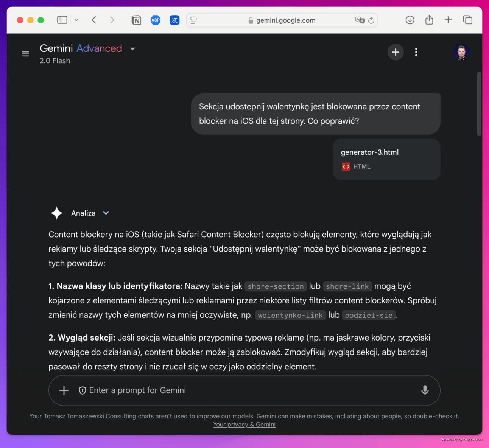Click the Analiza label
The width and height of the screenshot is (489, 448).
click(83, 213)
